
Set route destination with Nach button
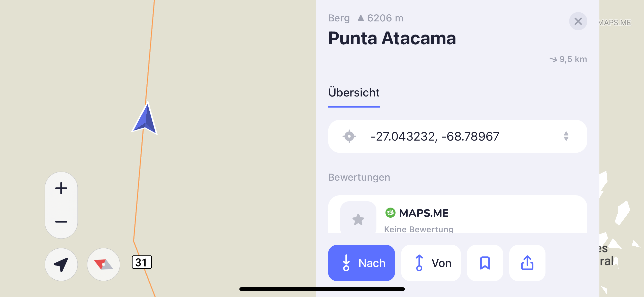point(361,263)
